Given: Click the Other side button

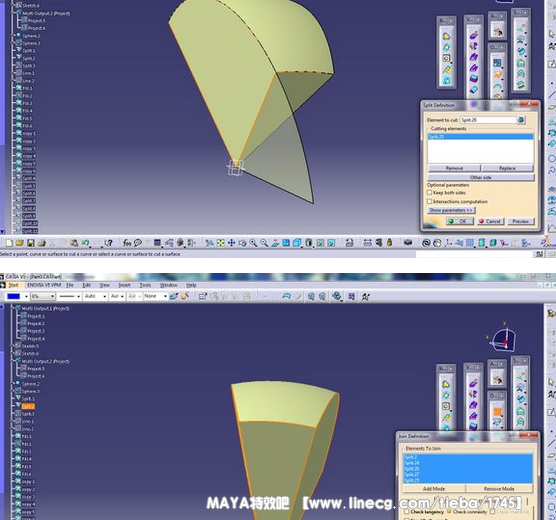Looking at the screenshot, I should click(481, 177).
